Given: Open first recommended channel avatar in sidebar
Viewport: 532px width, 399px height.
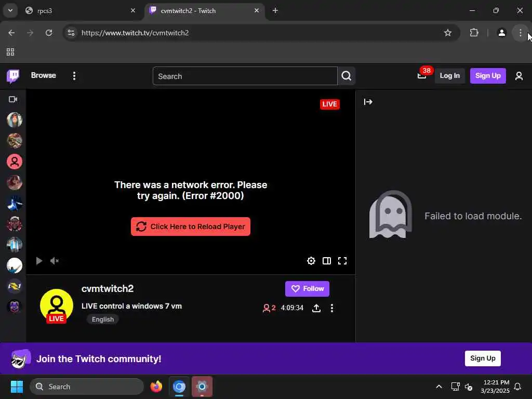Looking at the screenshot, I should (14, 120).
